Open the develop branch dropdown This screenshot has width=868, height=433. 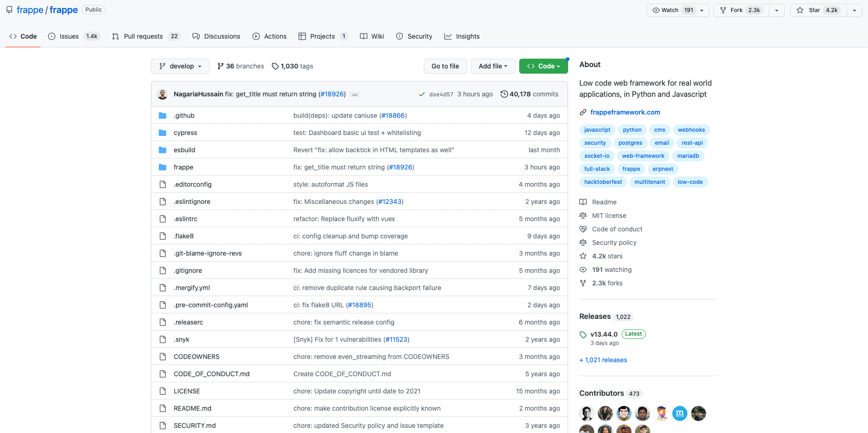180,66
